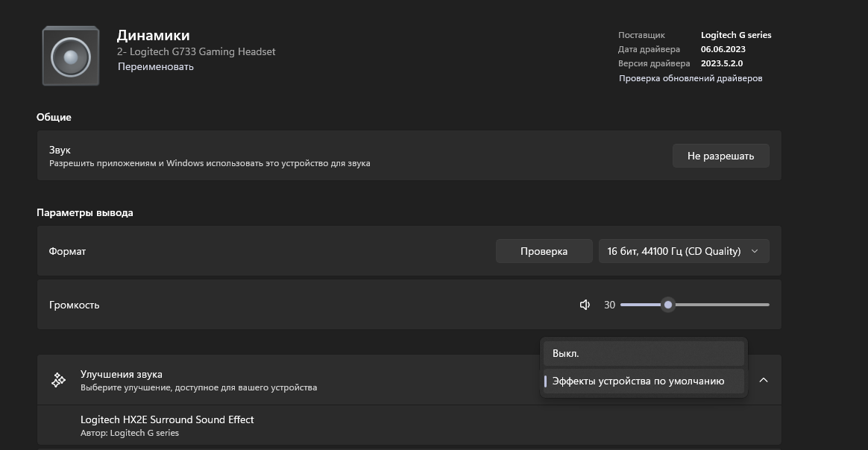Click the driver date 06.06.2023
The image size is (868, 450).
723,48
